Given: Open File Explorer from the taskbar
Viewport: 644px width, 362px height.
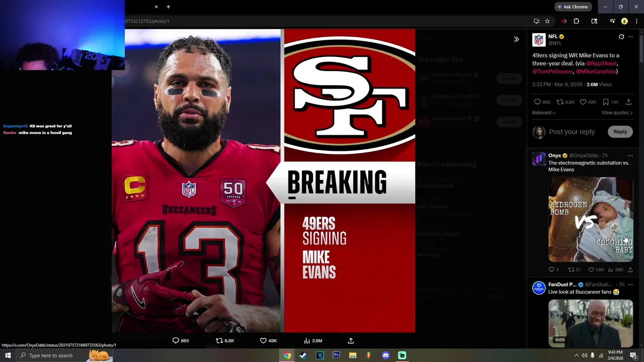Looking at the screenshot, I should pos(353,355).
